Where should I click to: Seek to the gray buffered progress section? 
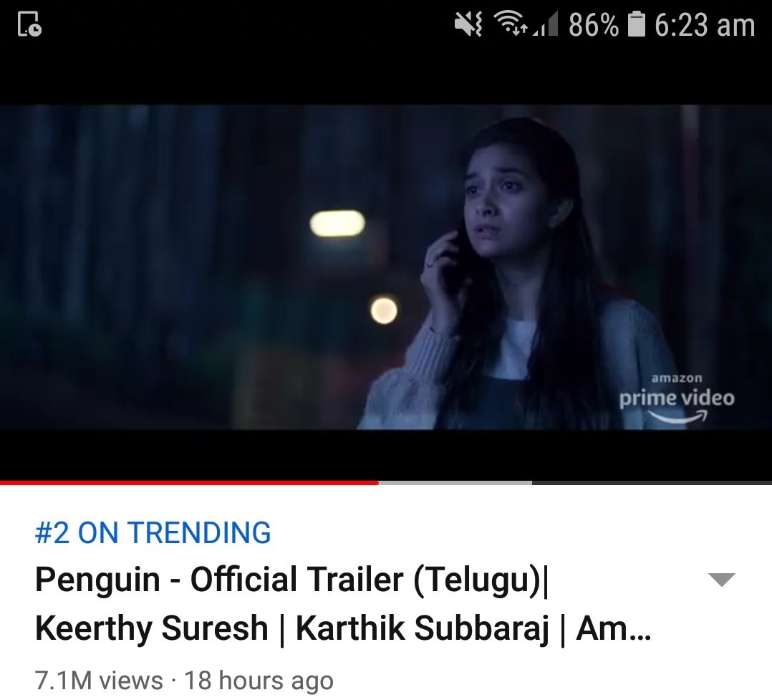coord(455,483)
